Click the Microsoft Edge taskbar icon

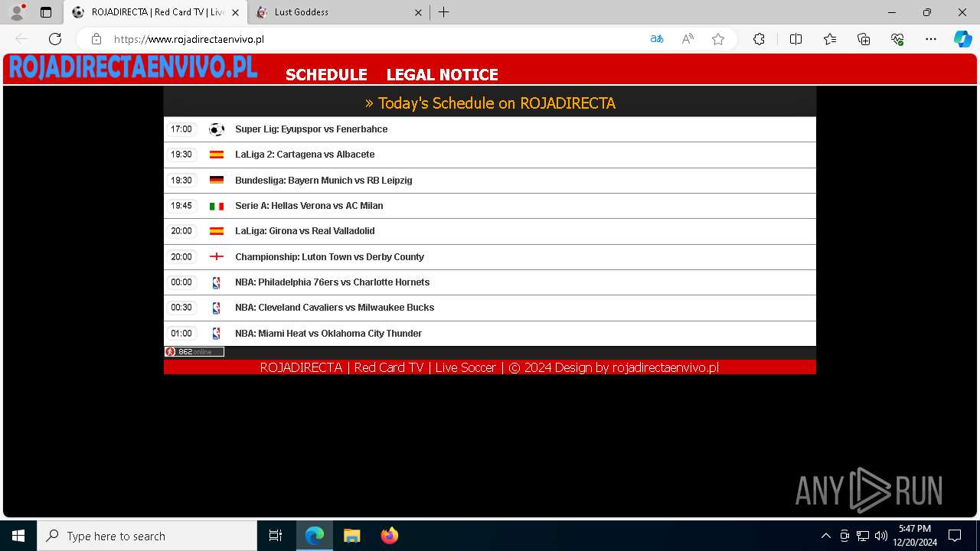click(315, 536)
